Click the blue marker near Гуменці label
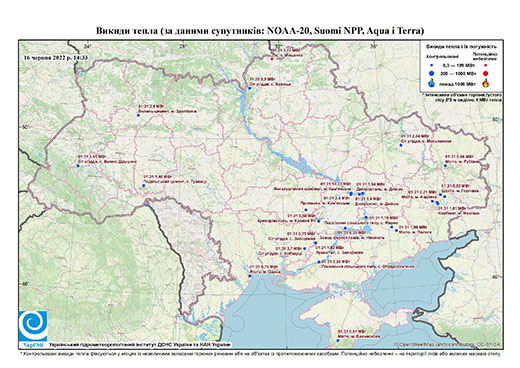 144,185
